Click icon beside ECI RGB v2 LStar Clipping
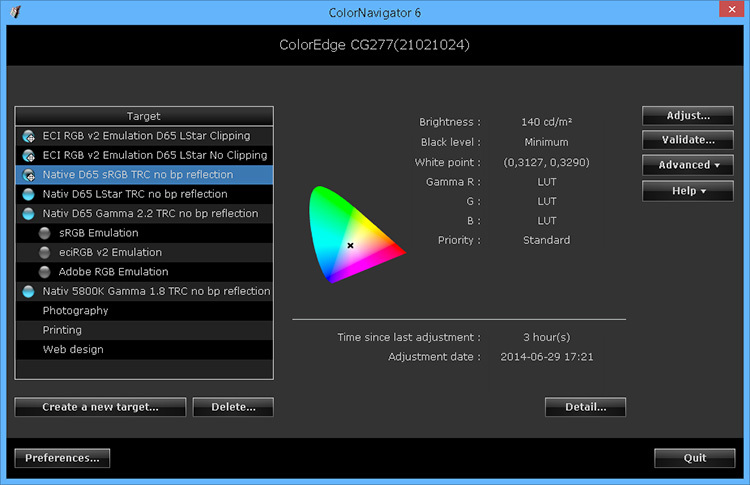Image resolution: width=750 pixels, height=485 pixels. (x=29, y=136)
